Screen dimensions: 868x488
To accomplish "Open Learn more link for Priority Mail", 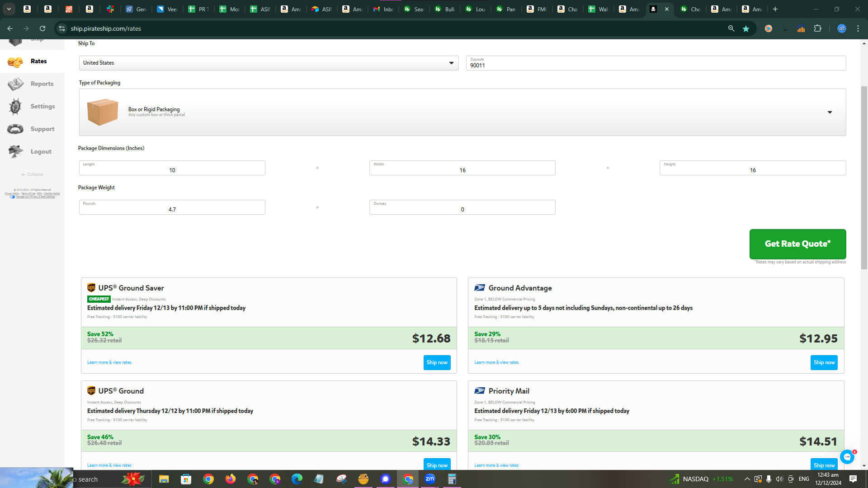I will 496,465.
